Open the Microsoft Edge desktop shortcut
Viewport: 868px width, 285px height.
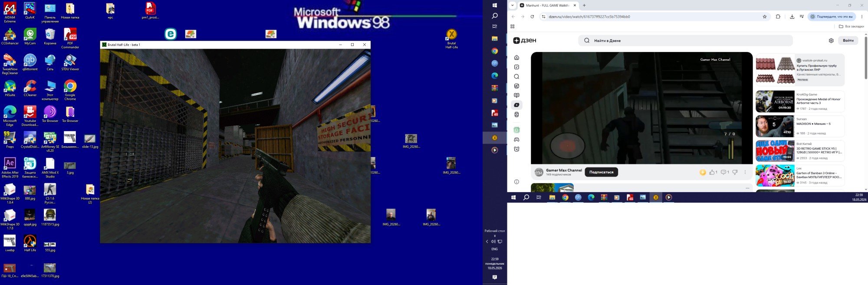point(10,116)
